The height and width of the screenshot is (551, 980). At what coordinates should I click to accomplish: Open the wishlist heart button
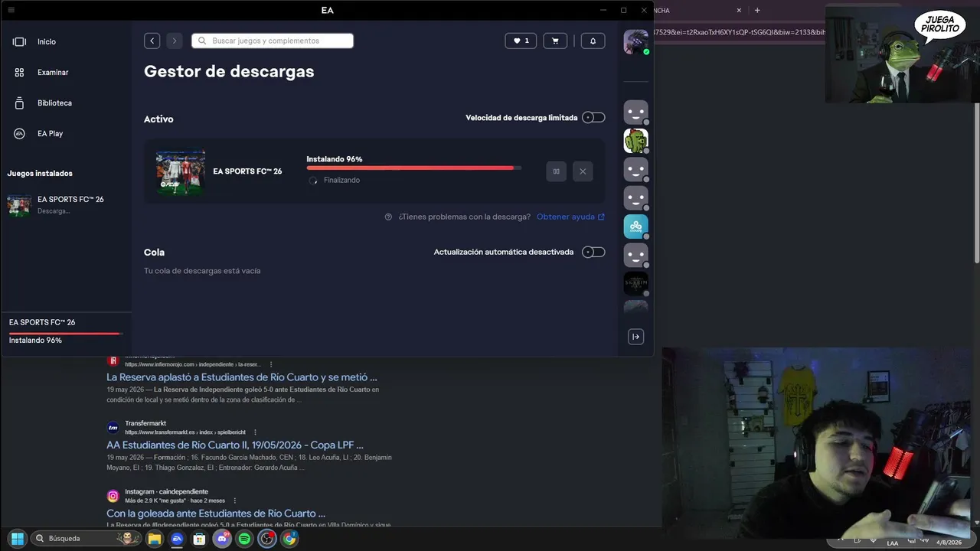coord(521,41)
